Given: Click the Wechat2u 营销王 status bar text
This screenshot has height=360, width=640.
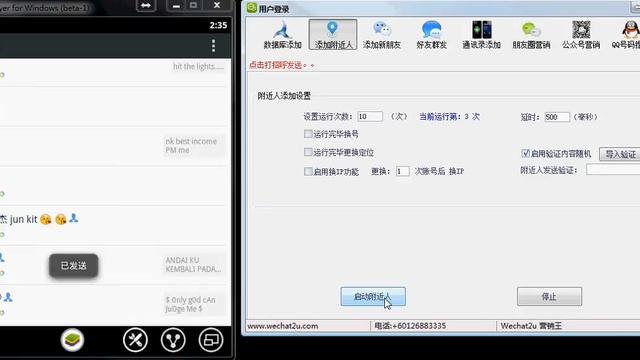Looking at the screenshot, I should point(531,326).
